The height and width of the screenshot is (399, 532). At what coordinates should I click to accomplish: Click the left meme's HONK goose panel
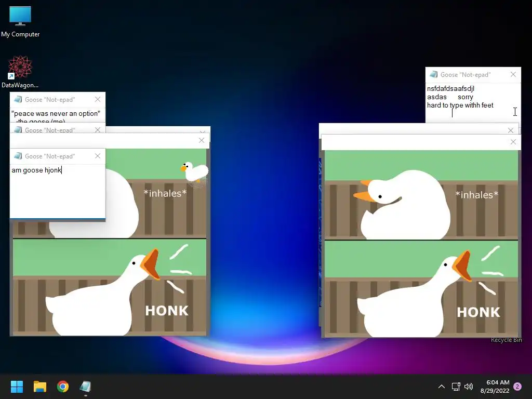[110, 287]
